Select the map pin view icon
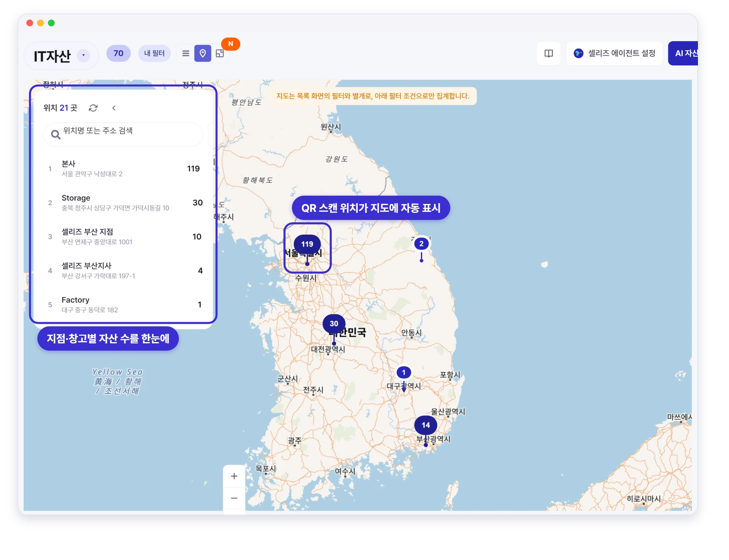Viewport: 729px width, 560px height. (x=202, y=53)
